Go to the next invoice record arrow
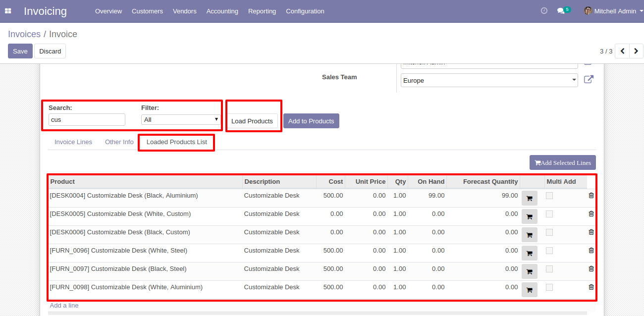The height and width of the screenshot is (316, 644). click(636, 51)
